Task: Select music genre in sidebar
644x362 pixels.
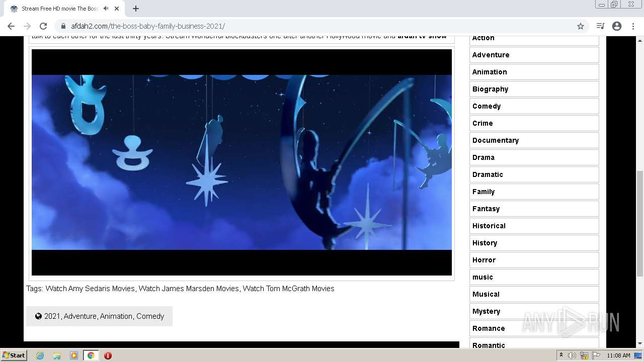Action: point(534,277)
